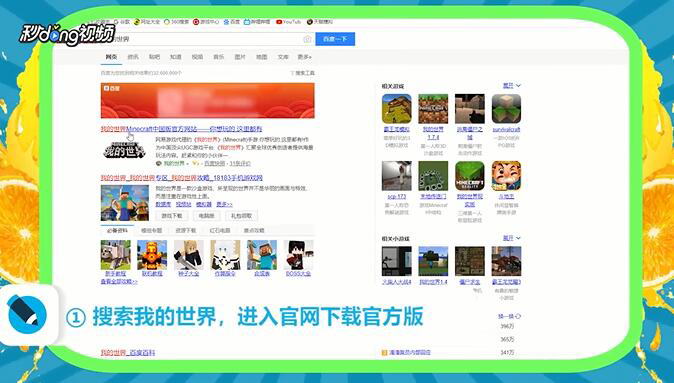Open the 更多 dropdown in search tabs
The height and width of the screenshot is (383, 674).
pyautogui.click(x=304, y=57)
